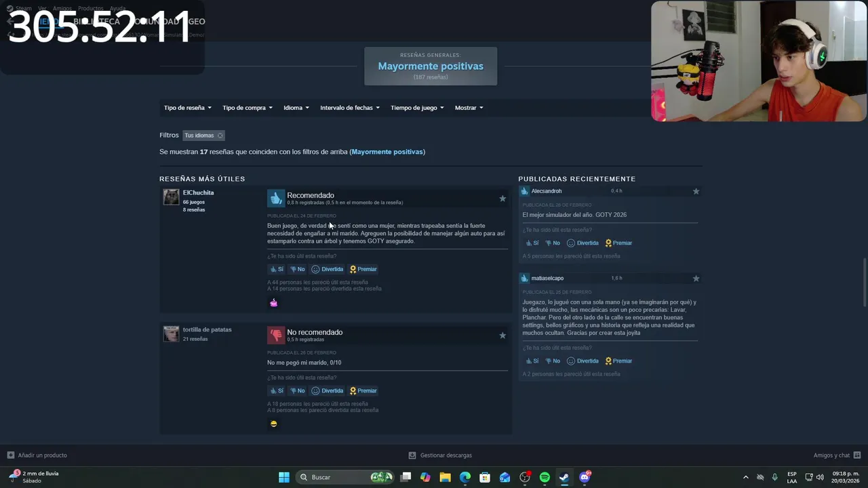
Task: Expand the Tiempo de juego dropdown
Action: pyautogui.click(x=417, y=108)
